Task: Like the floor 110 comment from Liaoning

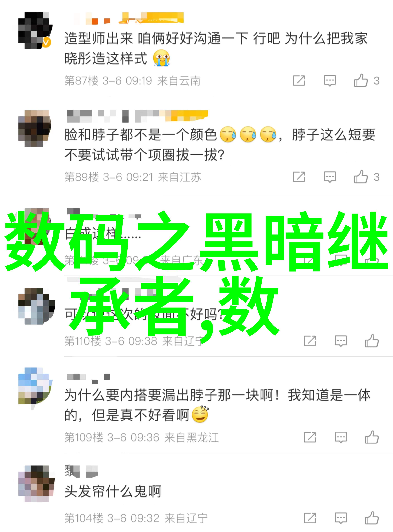Action: (372, 341)
